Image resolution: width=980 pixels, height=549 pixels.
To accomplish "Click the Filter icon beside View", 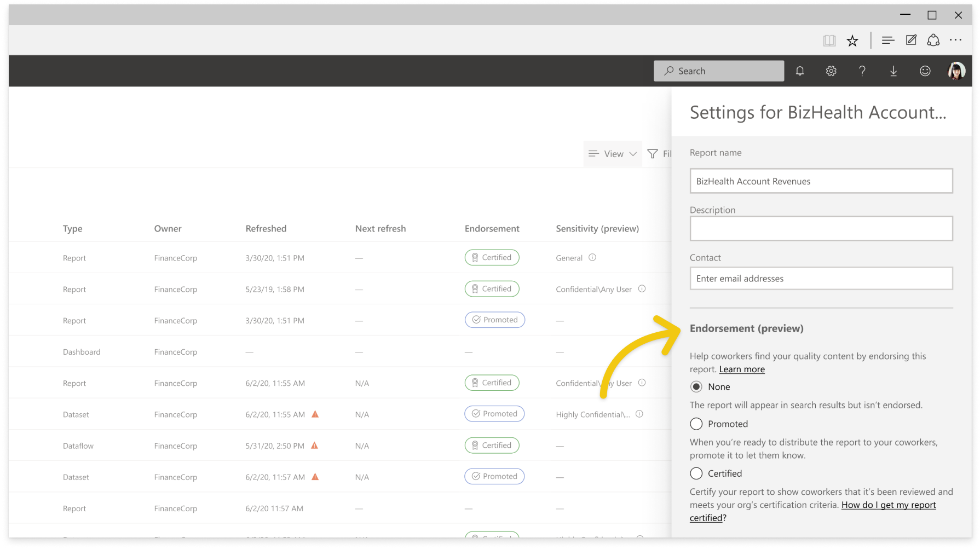I will click(653, 154).
